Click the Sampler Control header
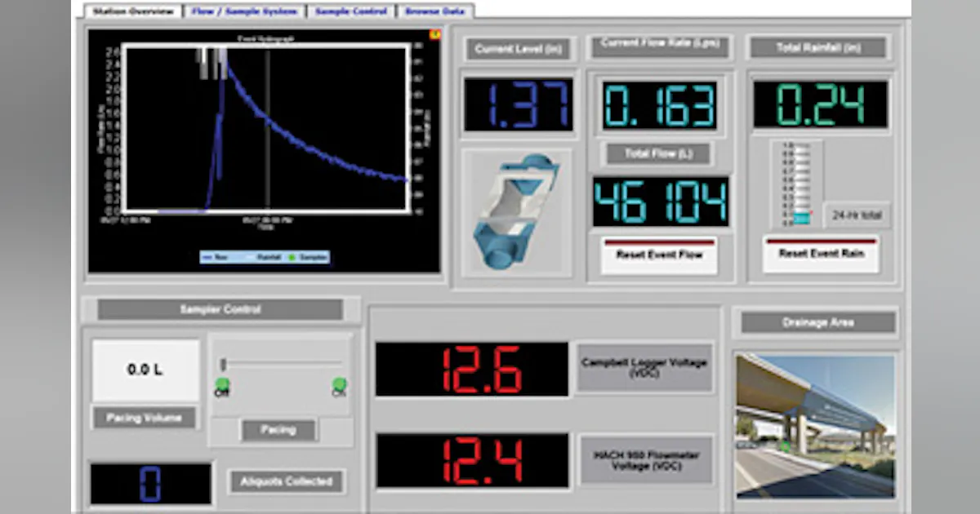Image resolution: width=980 pixels, height=514 pixels. pos(220,310)
